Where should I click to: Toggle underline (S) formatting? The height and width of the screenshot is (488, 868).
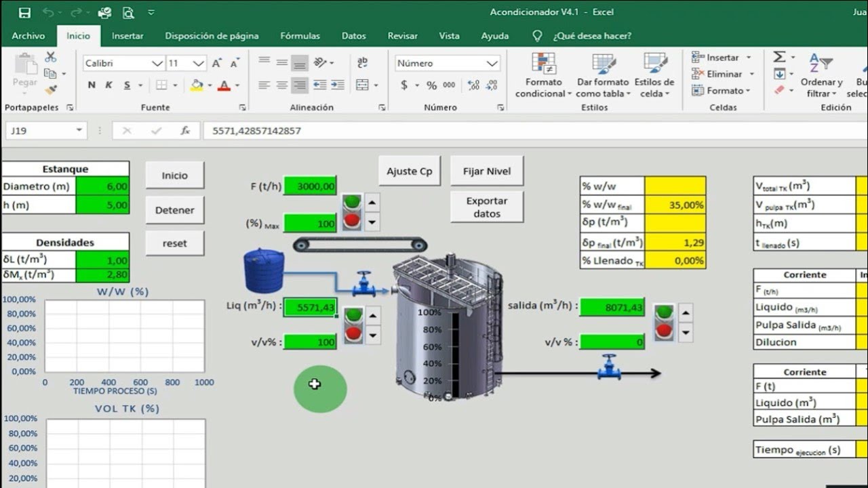point(127,85)
